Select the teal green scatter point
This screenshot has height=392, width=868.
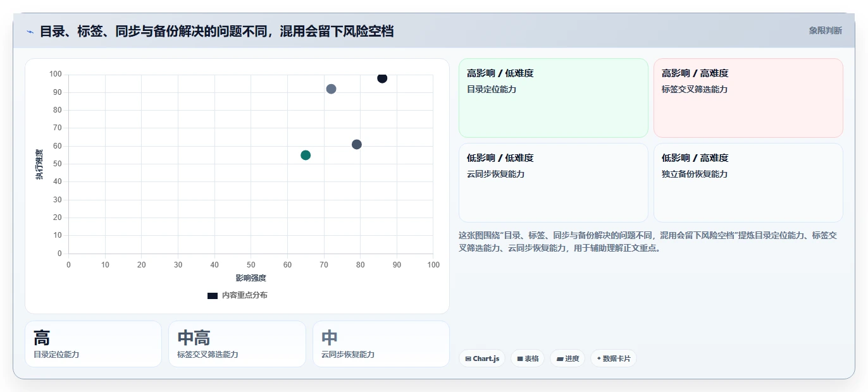[x=306, y=155]
